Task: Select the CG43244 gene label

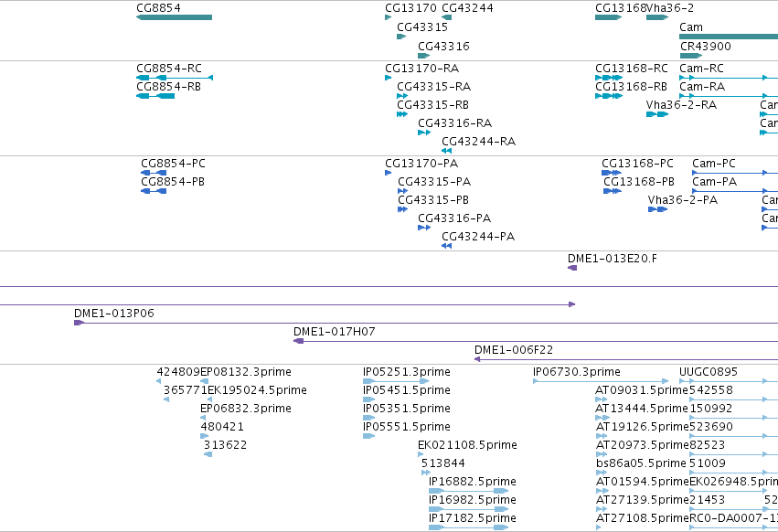Action: click(467, 8)
